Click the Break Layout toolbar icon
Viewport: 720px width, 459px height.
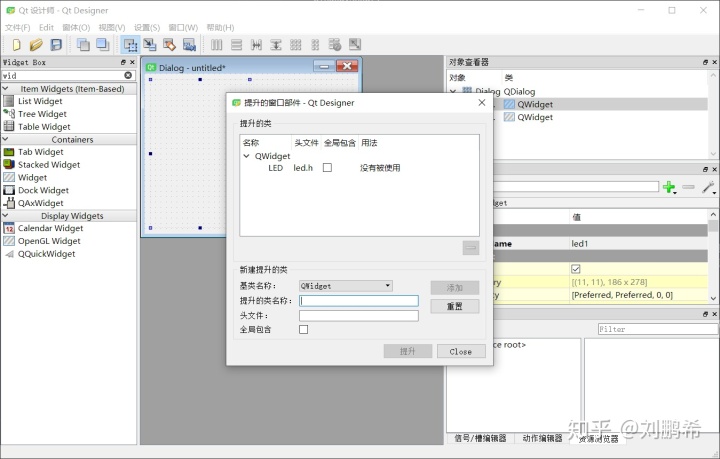335,45
